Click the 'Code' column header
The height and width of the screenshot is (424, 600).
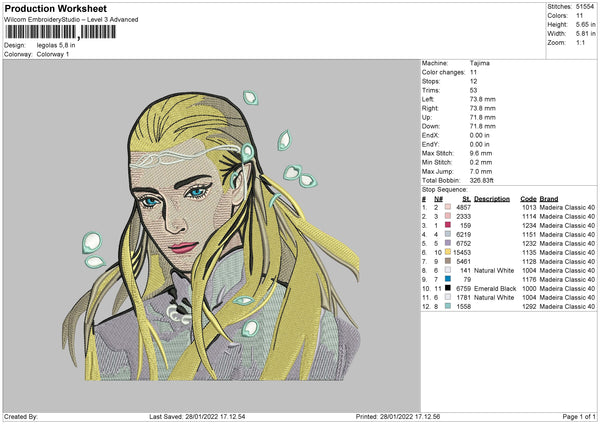pyautogui.click(x=528, y=199)
